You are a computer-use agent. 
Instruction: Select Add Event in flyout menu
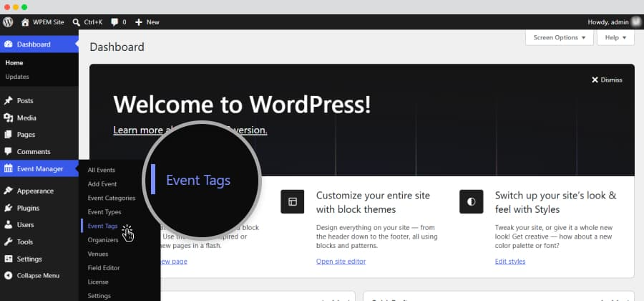(x=102, y=184)
